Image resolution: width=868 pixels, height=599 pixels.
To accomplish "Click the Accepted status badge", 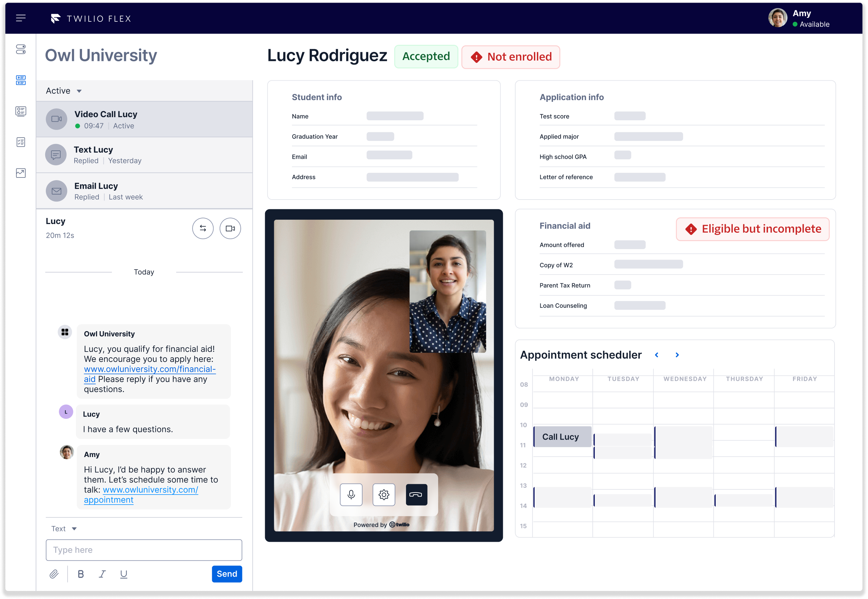I will click(426, 56).
